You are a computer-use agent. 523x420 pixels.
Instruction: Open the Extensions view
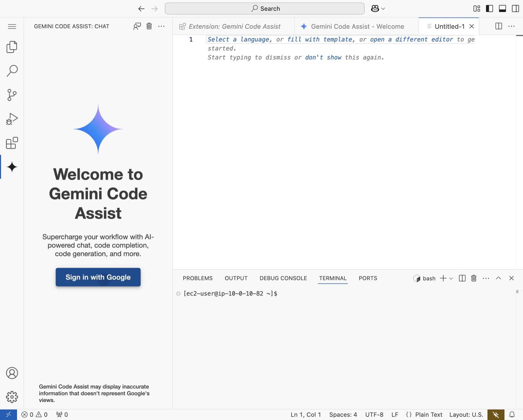coord(12,143)
